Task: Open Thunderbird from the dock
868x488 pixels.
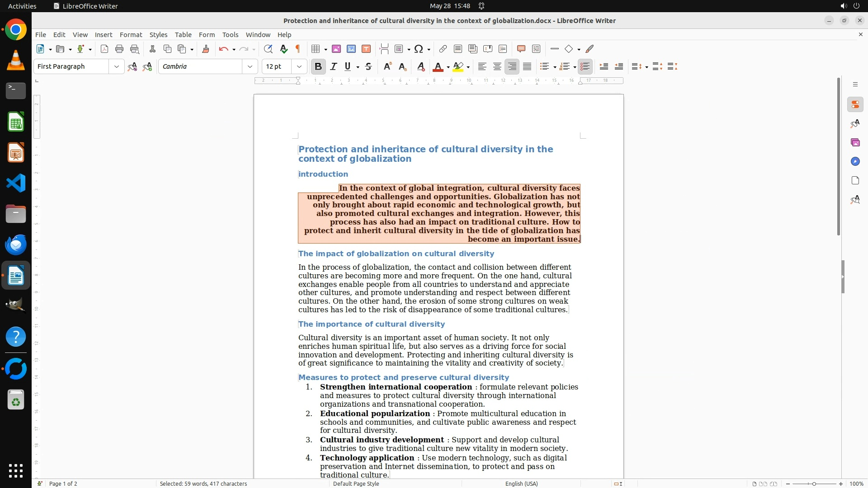Action: (16, 245)
